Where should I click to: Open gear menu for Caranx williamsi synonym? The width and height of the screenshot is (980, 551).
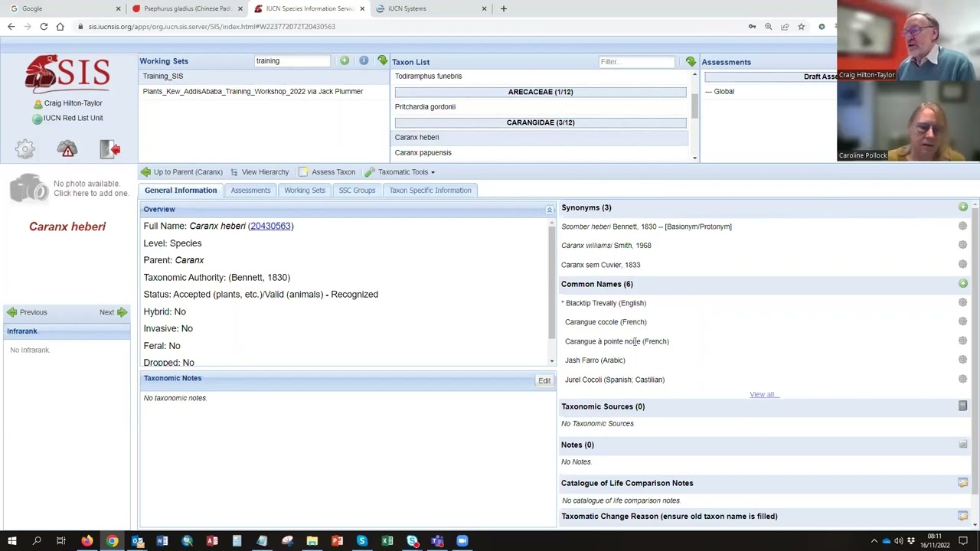[962, 246]
